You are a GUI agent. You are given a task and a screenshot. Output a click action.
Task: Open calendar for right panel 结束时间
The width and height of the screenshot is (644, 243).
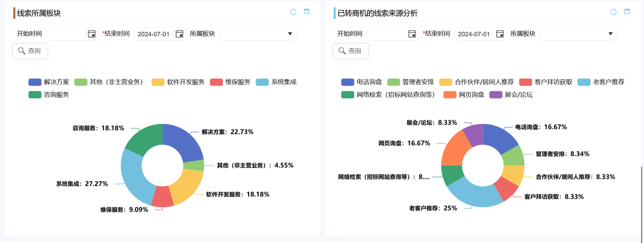pos(500,34)
